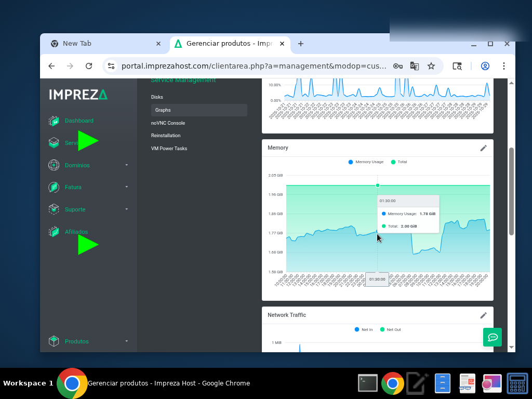
Task: Open Chrome three-dot menu
Action: [504, 66]
